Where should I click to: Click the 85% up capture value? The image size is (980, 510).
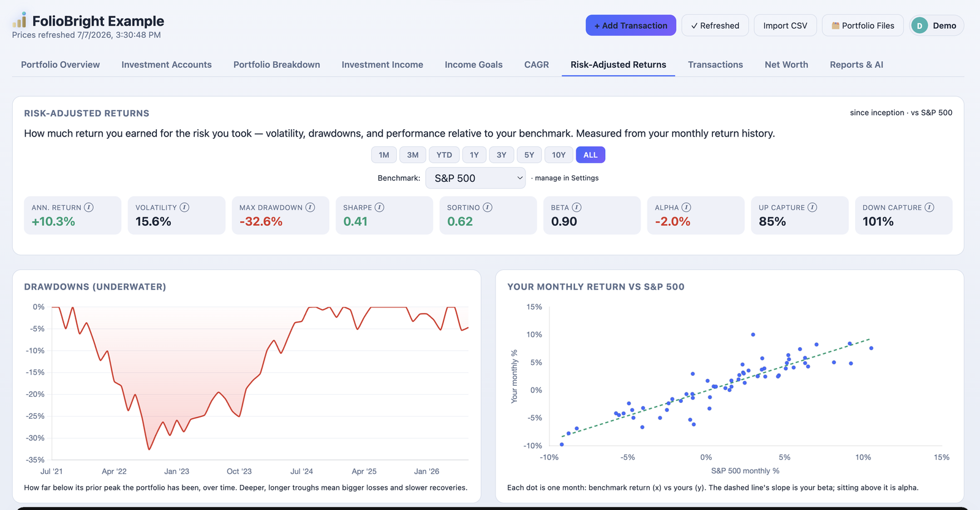pyautogui.click(x=772, y=222)
